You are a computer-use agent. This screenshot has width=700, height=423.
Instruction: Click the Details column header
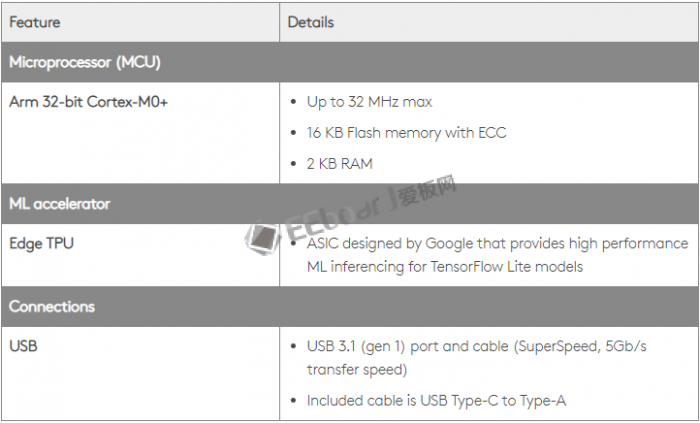point(311,21)
